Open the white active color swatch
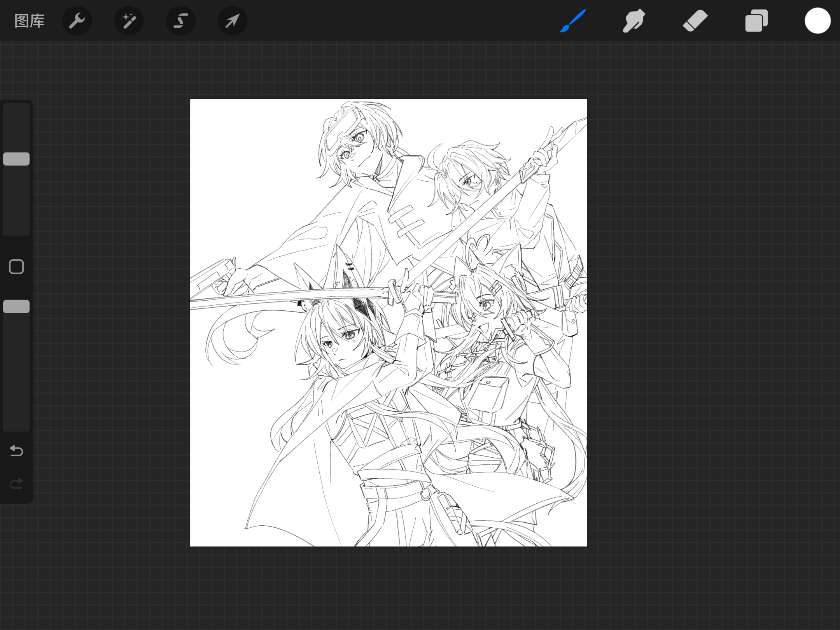840x630 pixels. pyautogui.click(x=817, y=21)
